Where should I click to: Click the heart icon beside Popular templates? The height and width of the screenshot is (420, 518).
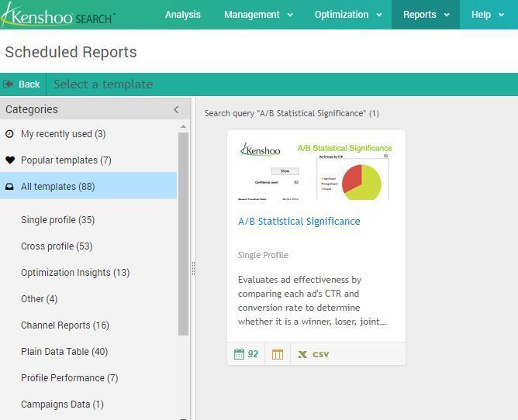click(x=10, y=160)
